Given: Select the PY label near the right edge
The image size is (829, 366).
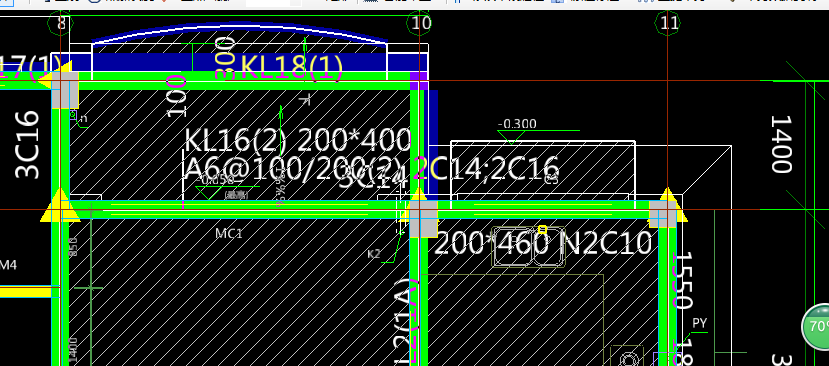Looking at the screenshot, I should tap(699, 323).
